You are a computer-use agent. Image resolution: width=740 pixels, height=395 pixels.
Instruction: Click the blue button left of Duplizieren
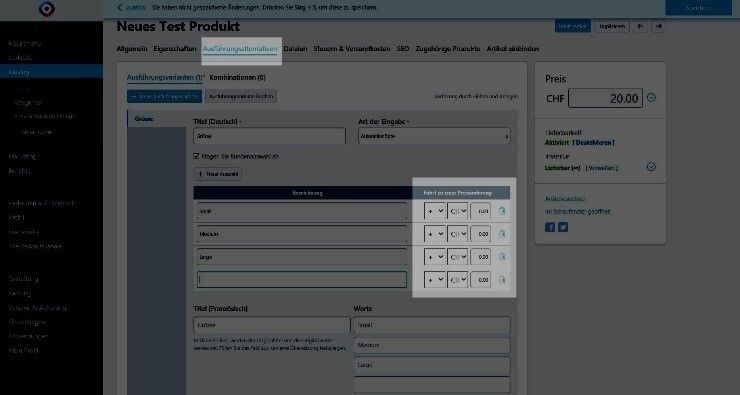tap(573, 26)
